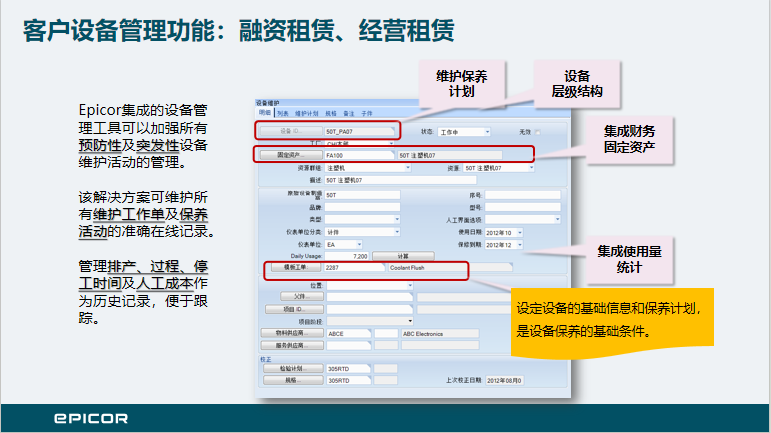The image size is (771, 433).
Task: Click the 固定资产... button
Action: 291,155
